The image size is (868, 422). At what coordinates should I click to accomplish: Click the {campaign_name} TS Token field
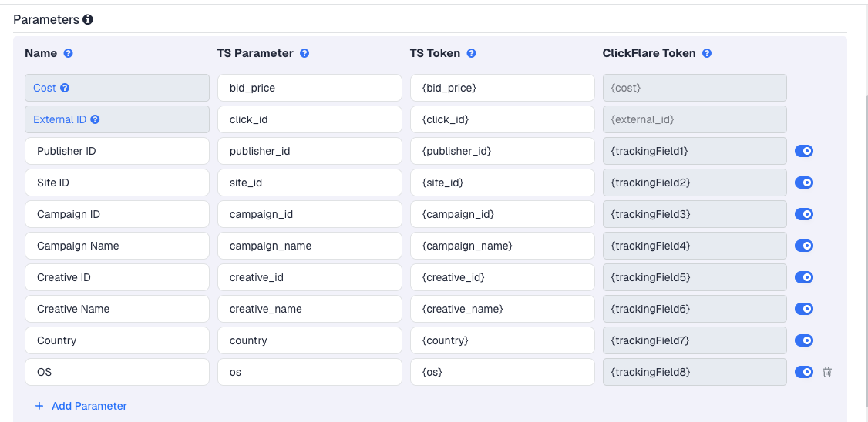[x=503, y=246]
